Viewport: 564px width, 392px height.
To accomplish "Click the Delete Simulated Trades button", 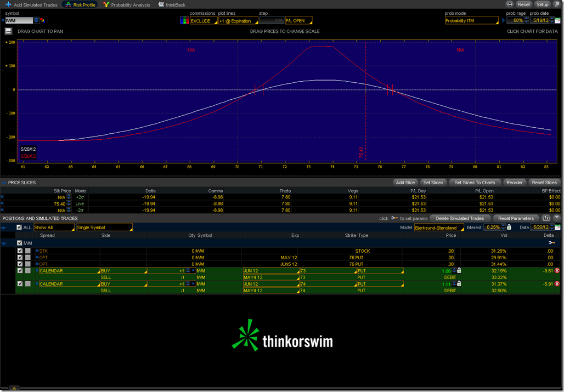I will click(460, 218).
